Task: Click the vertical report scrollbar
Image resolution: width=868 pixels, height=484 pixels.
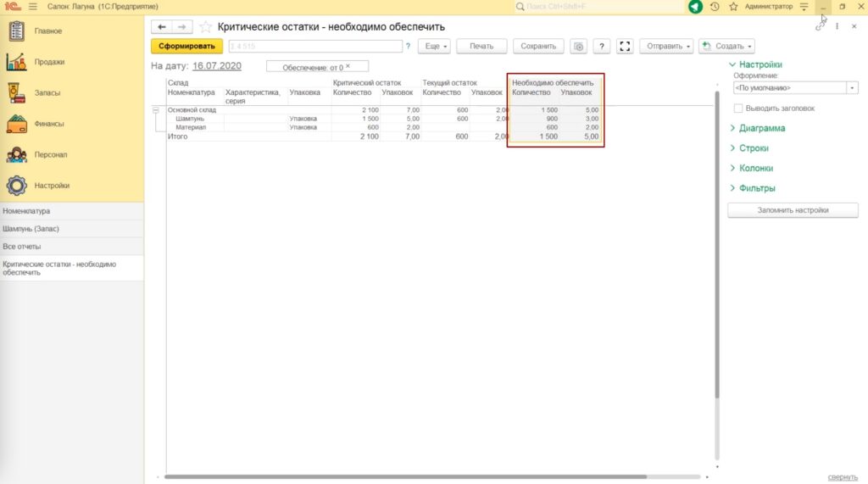Action: (717, 243)
